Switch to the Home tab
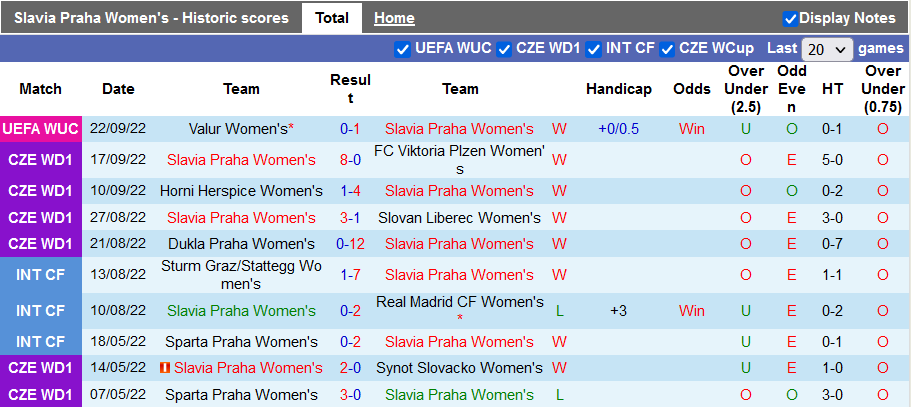Viewport: 911px width, 407px height. point(394,18)
